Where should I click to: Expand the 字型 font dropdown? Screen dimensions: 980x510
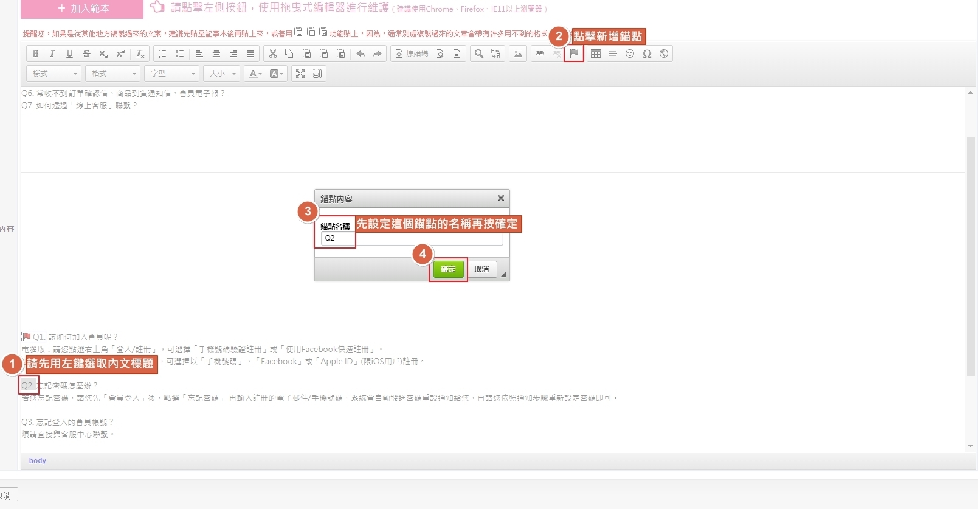click(x=173, y=74)
